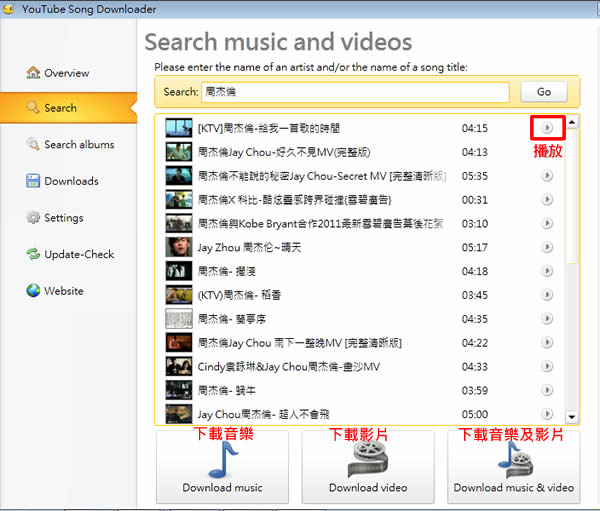This screenshot has height=511, width=600.
Task: Open the Overview page in sidebar
Action: [57, 73]
